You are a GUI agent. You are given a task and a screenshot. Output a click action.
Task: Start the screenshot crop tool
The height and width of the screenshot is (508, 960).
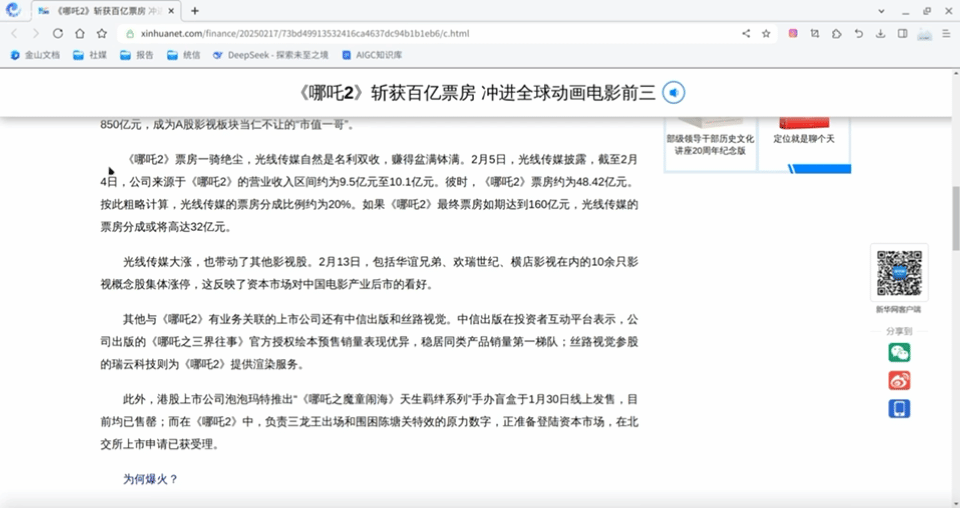815,34
